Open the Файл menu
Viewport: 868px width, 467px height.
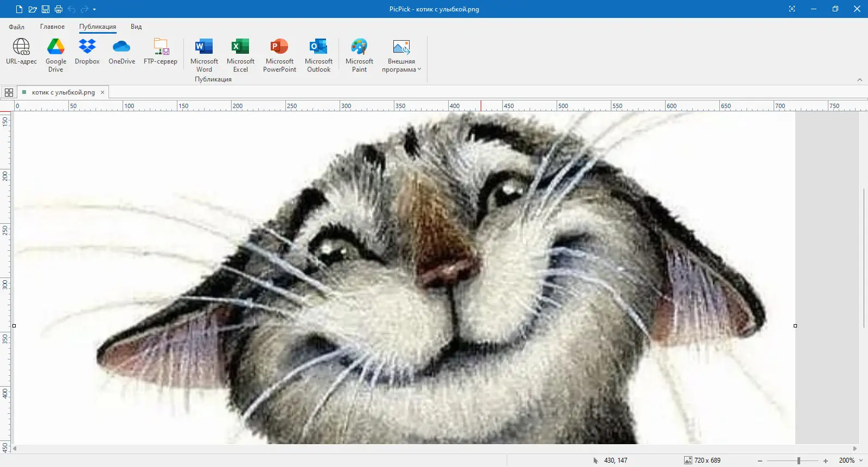tap(16, 27)
